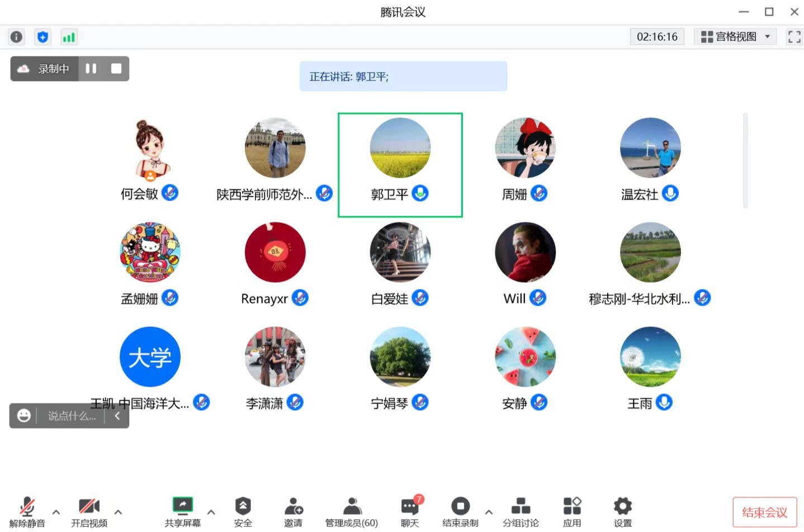Pause the cloud recording
Image resolution: width=804 pixels, height=532 pixels.
click(x=91, y=69)
